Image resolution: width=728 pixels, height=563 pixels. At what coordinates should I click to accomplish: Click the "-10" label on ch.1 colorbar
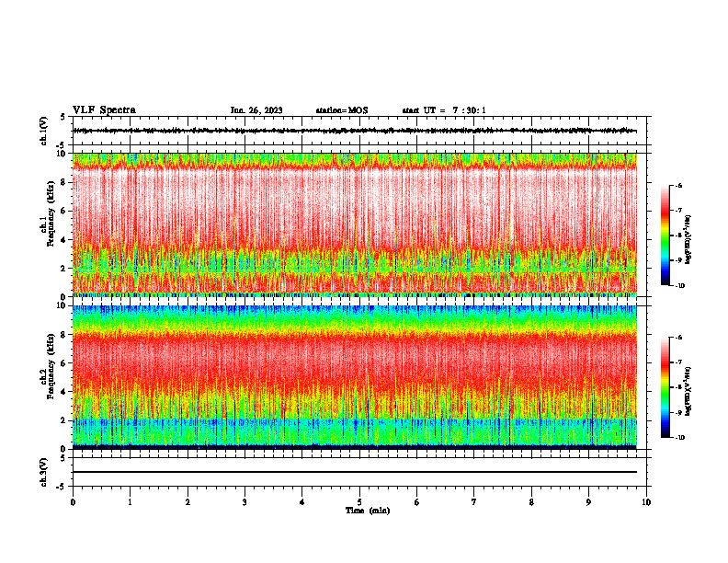[x=679, y=286]
